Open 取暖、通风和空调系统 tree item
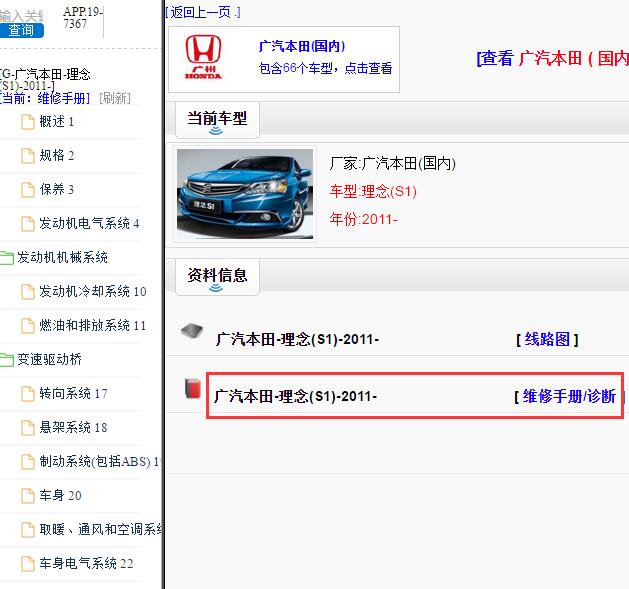 click(101, 529)
